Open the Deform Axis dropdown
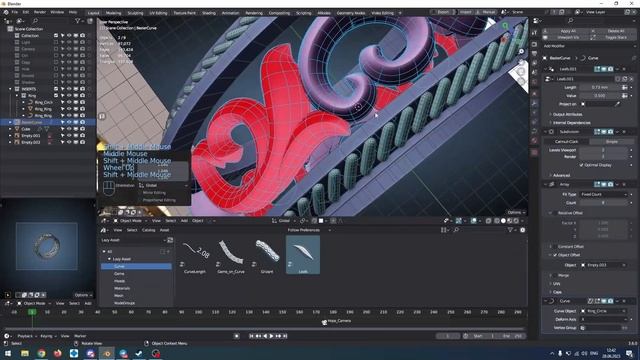 pyautogui.click(x=603, y=319)
